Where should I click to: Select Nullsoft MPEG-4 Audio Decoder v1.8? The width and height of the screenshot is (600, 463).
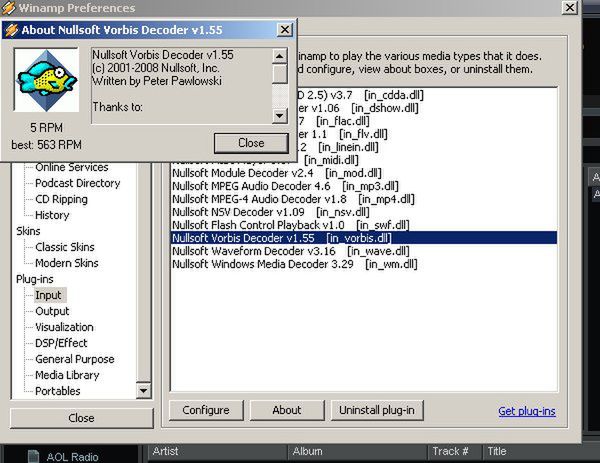pyautogui.click(x=364, y=199)
